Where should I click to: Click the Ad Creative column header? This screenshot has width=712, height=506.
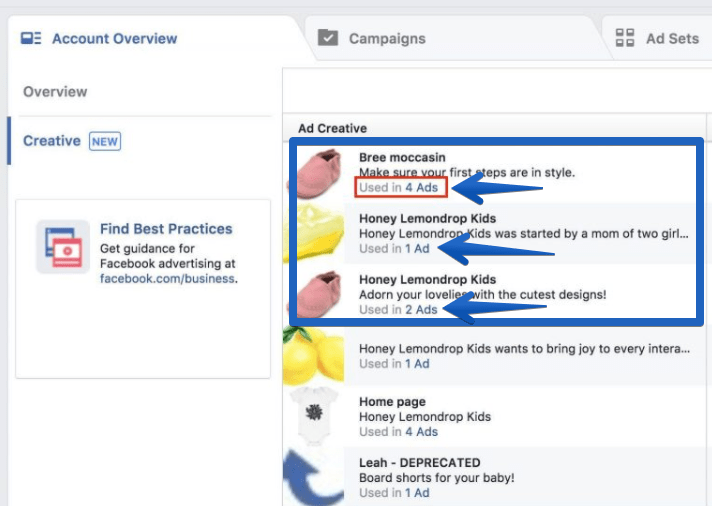(332, 128)
